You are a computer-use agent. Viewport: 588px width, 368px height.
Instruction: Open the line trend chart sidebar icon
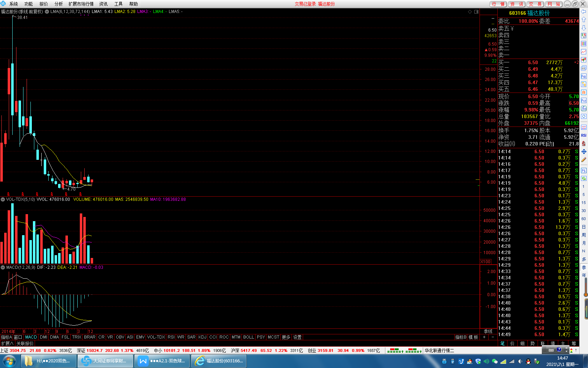click(583, 52)
